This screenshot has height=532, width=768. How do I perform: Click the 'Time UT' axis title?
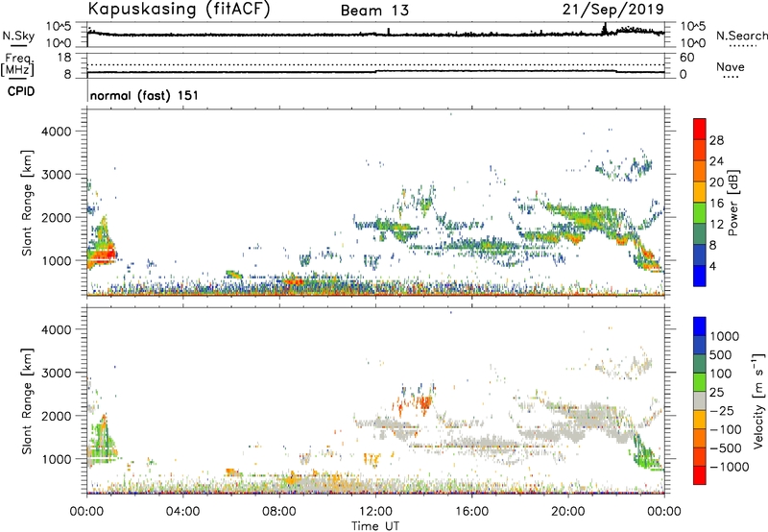pyautogui.click(x=375, y=526)
